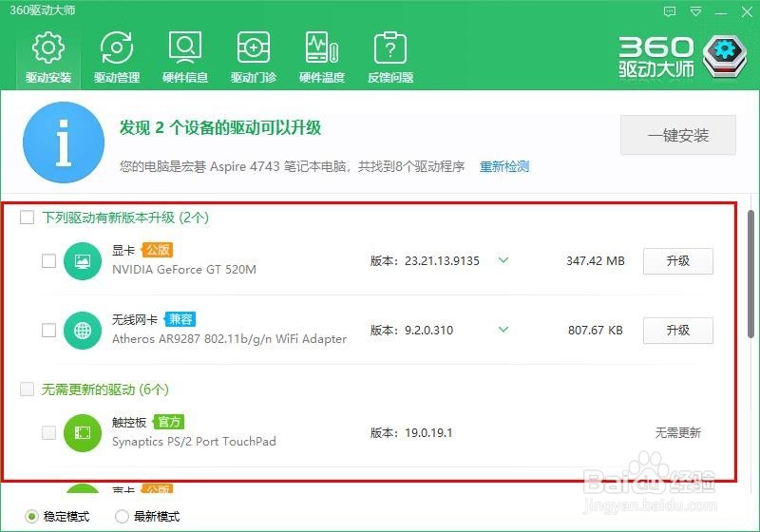Click 升级 for the NVIDIA GeForce driver
The width and height of the screenshot is (760, 532).
pyautogui.click(x=678, y=261)
